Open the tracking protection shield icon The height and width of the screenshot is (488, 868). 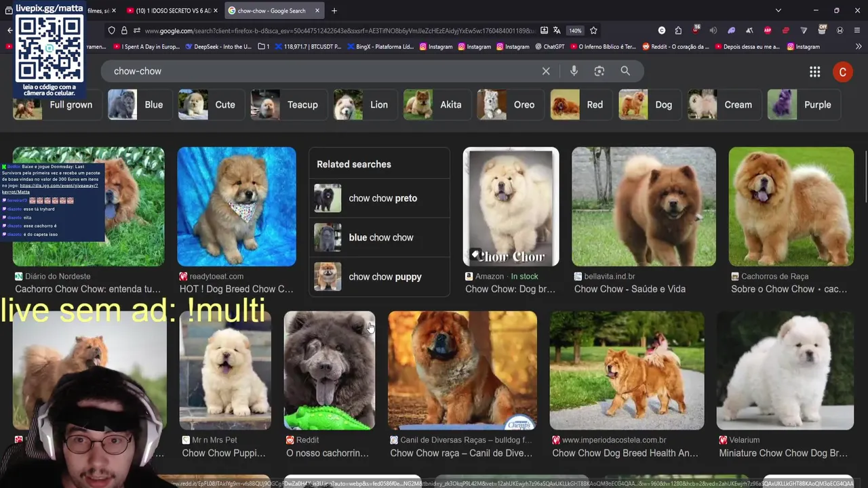pos(112,30)
